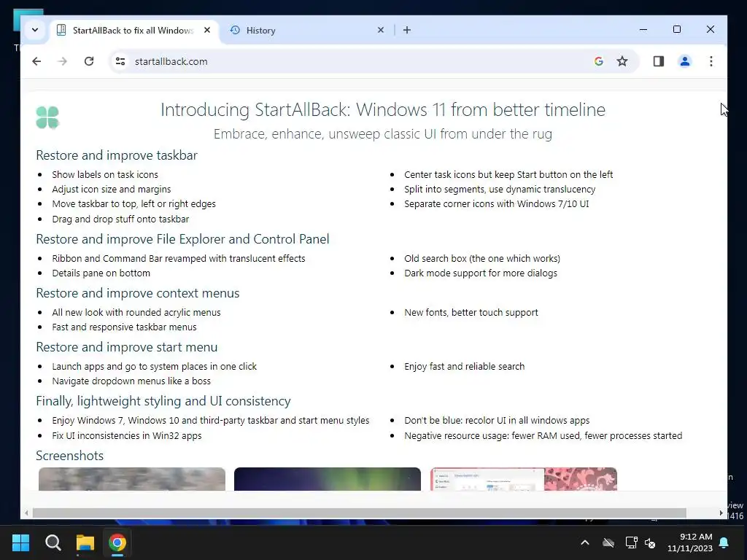Show hidden system tray icons
The height and width of the screenshot is (560, 747).
click(585, 542)
